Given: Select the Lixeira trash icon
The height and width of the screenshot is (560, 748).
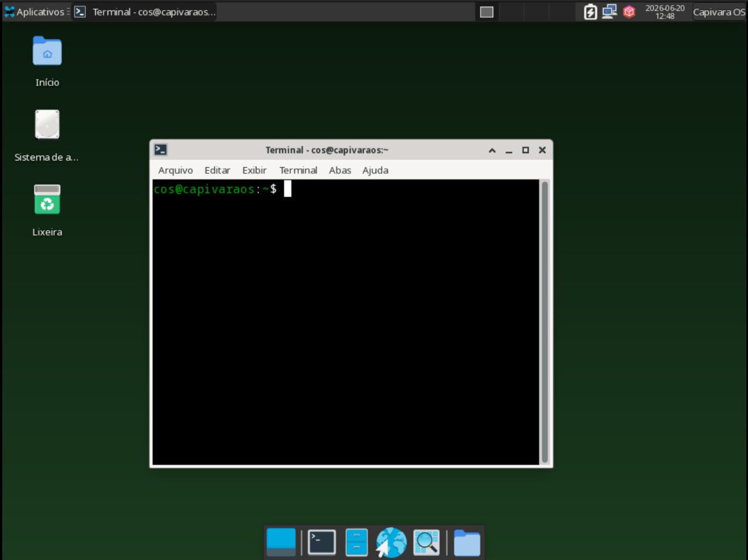Looking at the screenshot, I should (47, 199).
